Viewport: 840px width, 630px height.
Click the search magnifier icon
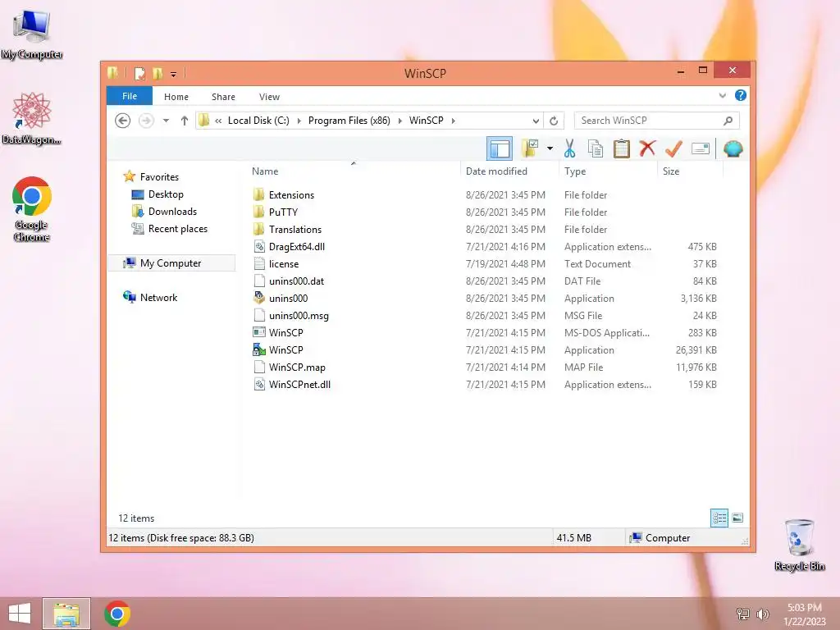click(x=728, y=121)
